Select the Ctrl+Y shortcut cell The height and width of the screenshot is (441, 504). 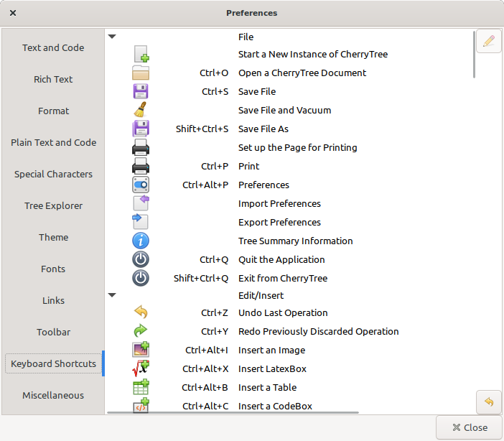pos(215,331)
